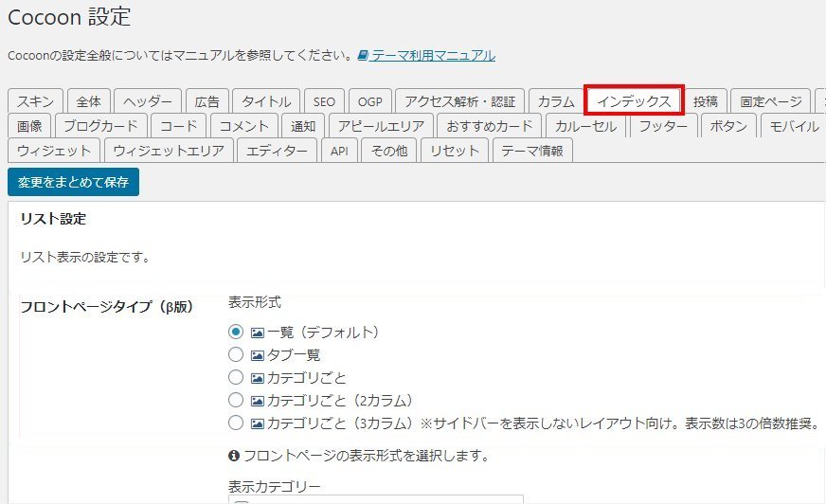Screen dimensions: 826x504
Task: Switch to 固定ページ tab
Action: 771,101
